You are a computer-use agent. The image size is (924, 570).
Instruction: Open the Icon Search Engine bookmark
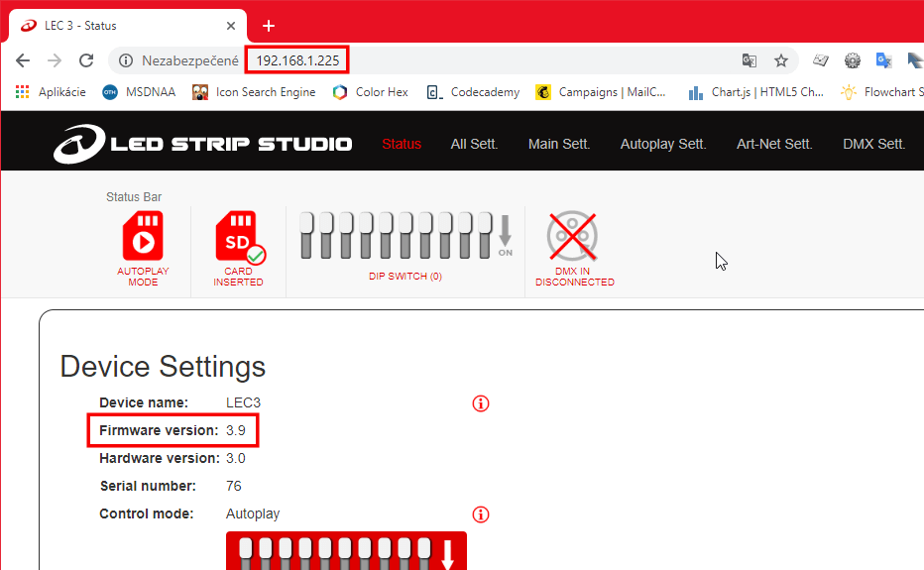pyautogui.click(x=254, y=92)
